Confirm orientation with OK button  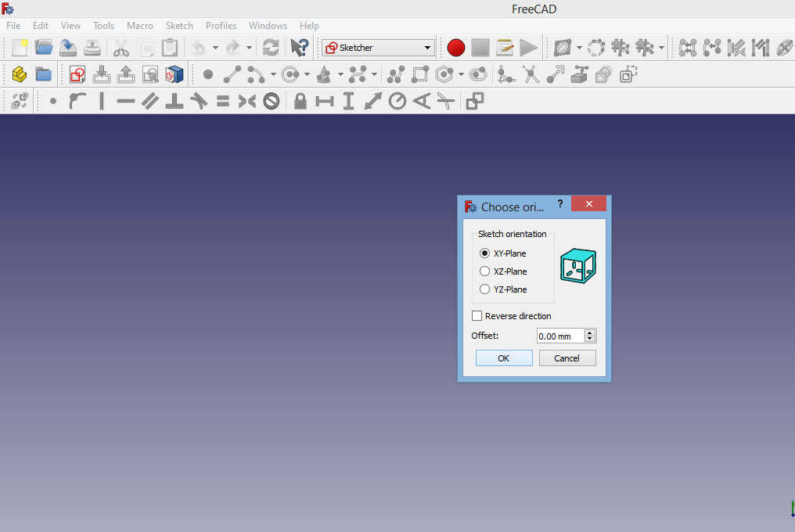click(504, 358)
